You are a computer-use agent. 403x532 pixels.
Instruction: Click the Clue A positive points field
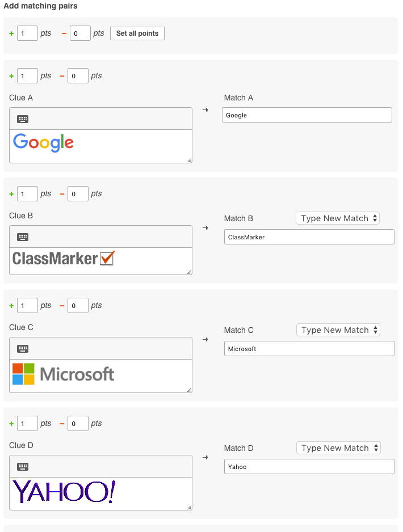pos(27,76)
